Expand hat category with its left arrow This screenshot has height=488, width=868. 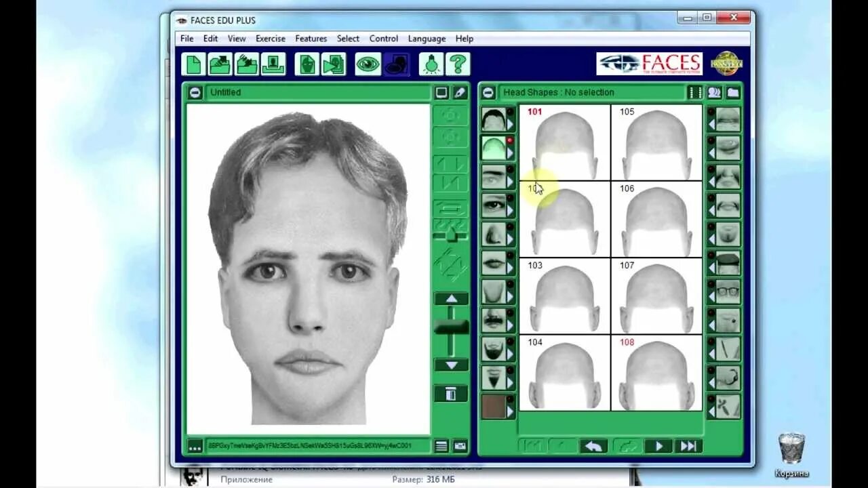[x=711, y=268]
